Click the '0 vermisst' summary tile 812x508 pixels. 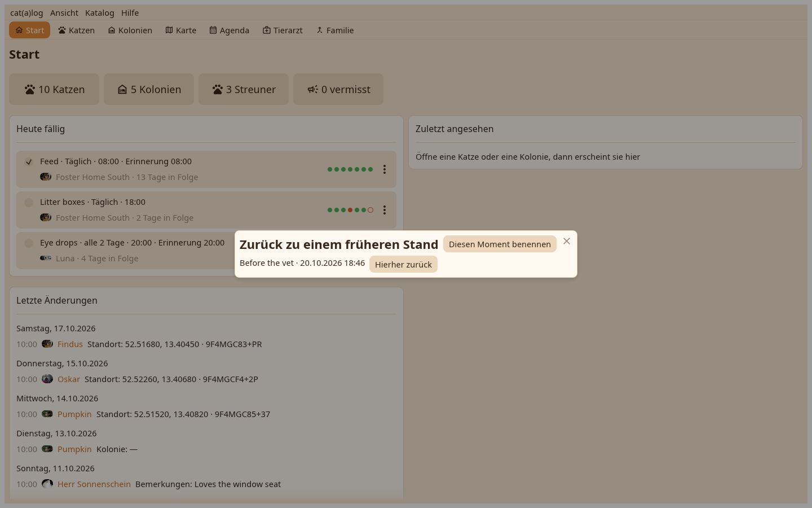click(338, 89)
